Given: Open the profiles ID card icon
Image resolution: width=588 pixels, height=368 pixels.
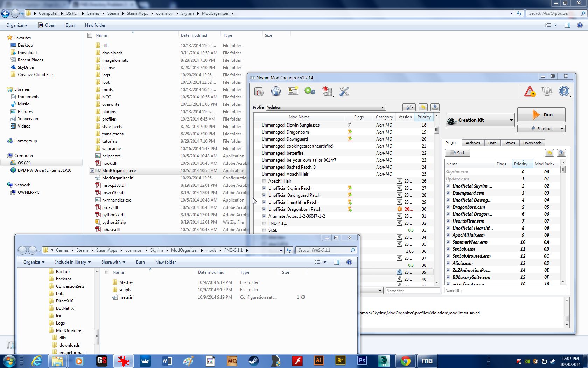Looking at the screenshot, I should [293, 91].
